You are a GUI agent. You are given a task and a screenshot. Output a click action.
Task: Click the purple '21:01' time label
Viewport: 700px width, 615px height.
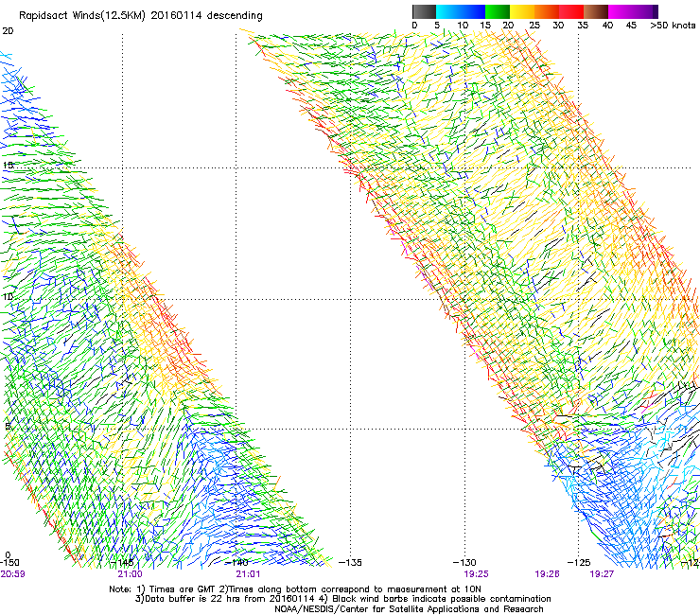click(x=248, y=573)
